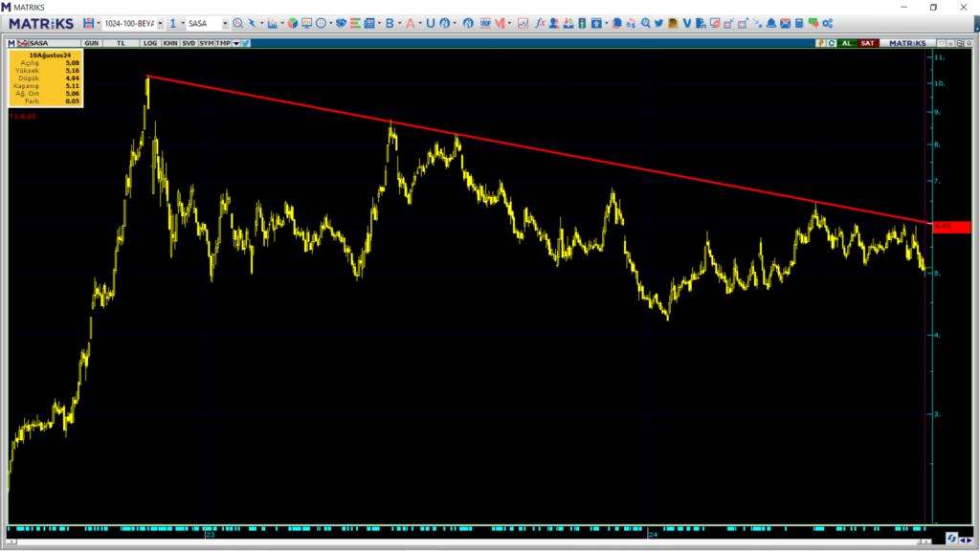Click the calculator icon
This screenshot has height=551, width=980.
[799, 23]
